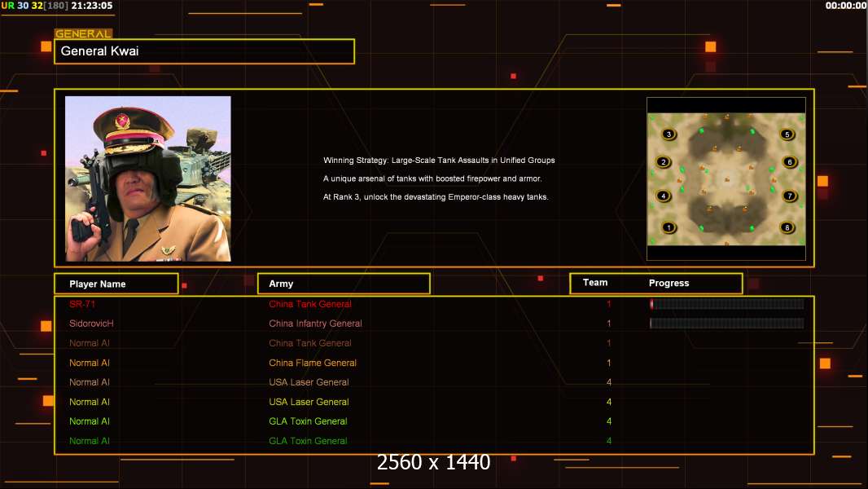Select the Army column header
The height and width of the screenshot is (489, 868).
pos(344,284)
